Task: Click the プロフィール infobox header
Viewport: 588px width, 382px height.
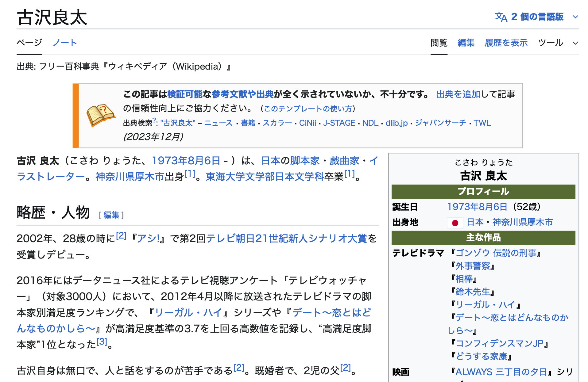Action: (483, 192)
